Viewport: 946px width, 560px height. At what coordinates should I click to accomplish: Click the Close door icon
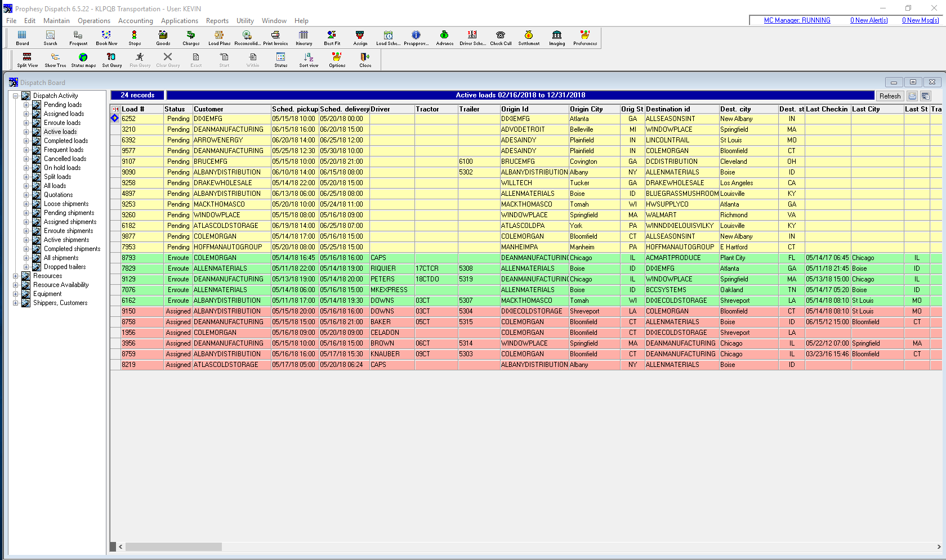coord(365,60)
